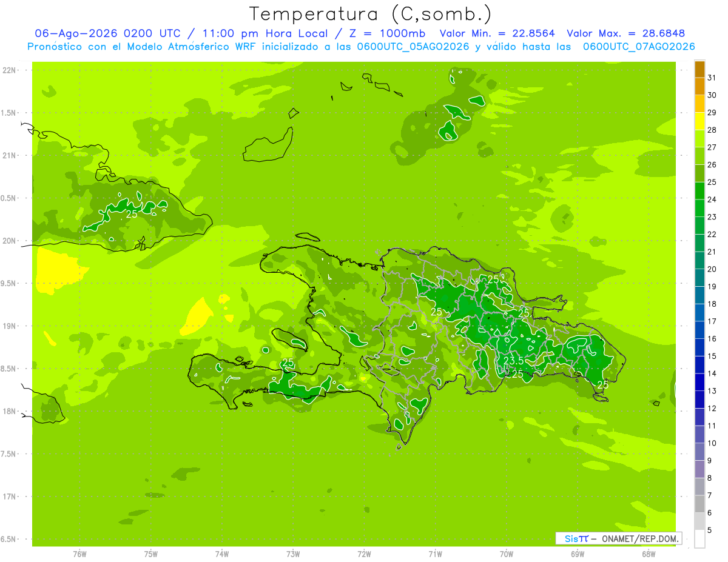Image resolution: width=728 pixels, height=562 pixels.
Task: Click the "71W" longitude axis label
Action: click(435, 554)
